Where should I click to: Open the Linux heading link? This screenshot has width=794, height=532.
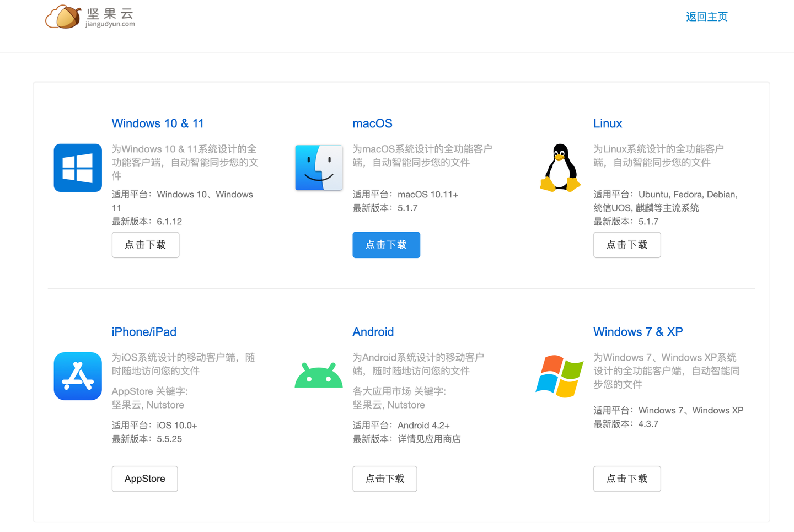coord(608,123)
